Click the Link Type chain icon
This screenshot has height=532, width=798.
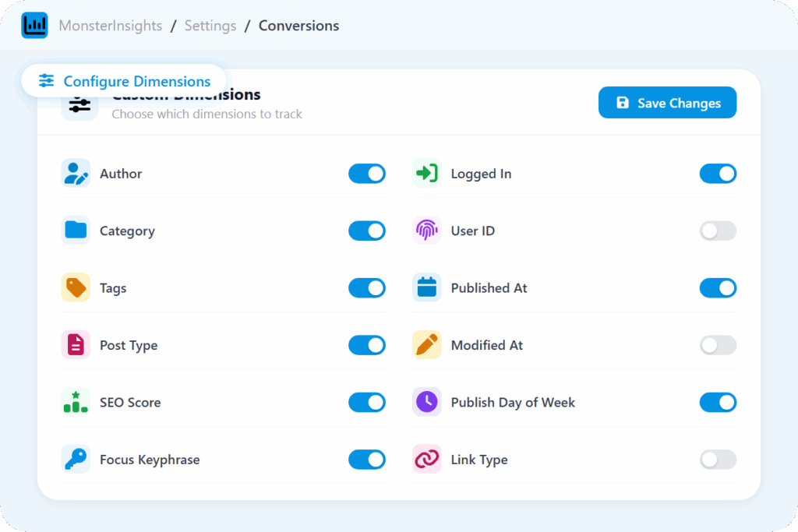[x=426, y=460]
